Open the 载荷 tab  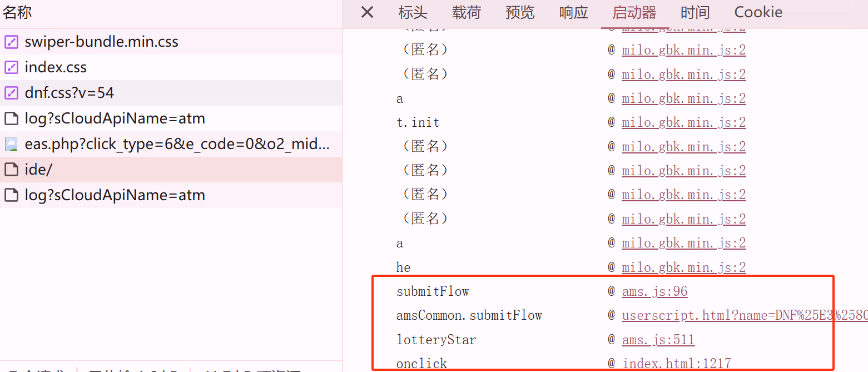[x=466, y=12]
